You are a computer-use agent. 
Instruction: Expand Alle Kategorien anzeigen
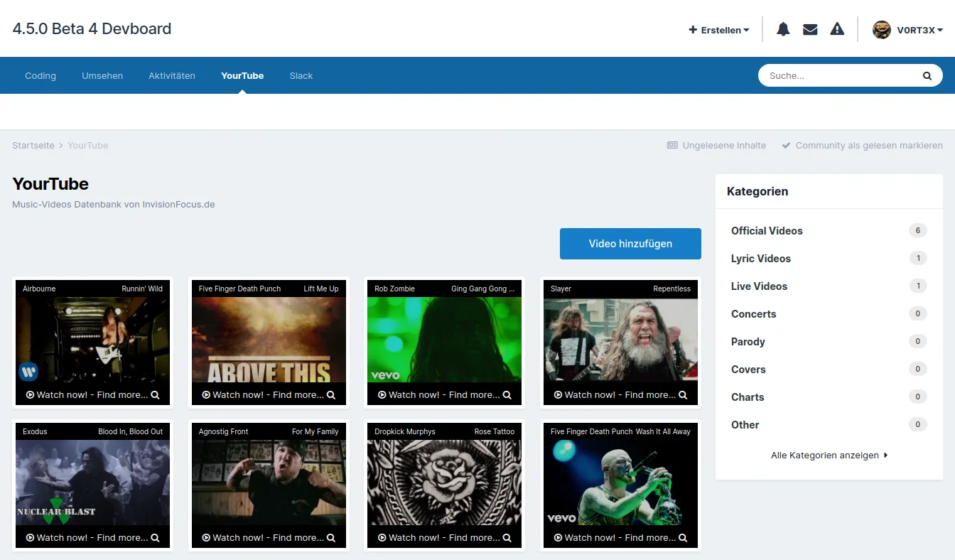pos(829,455)
